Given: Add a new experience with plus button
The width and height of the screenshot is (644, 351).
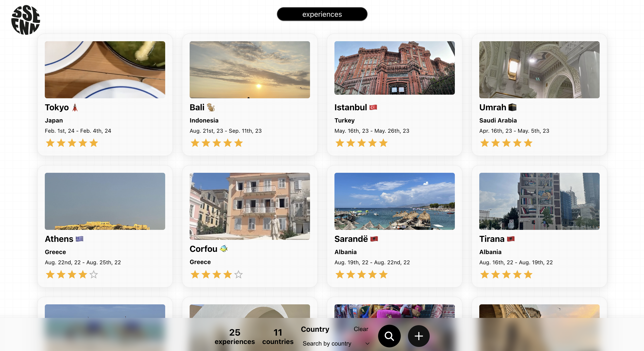Looking at the screenshot, I should coord(418,336).
